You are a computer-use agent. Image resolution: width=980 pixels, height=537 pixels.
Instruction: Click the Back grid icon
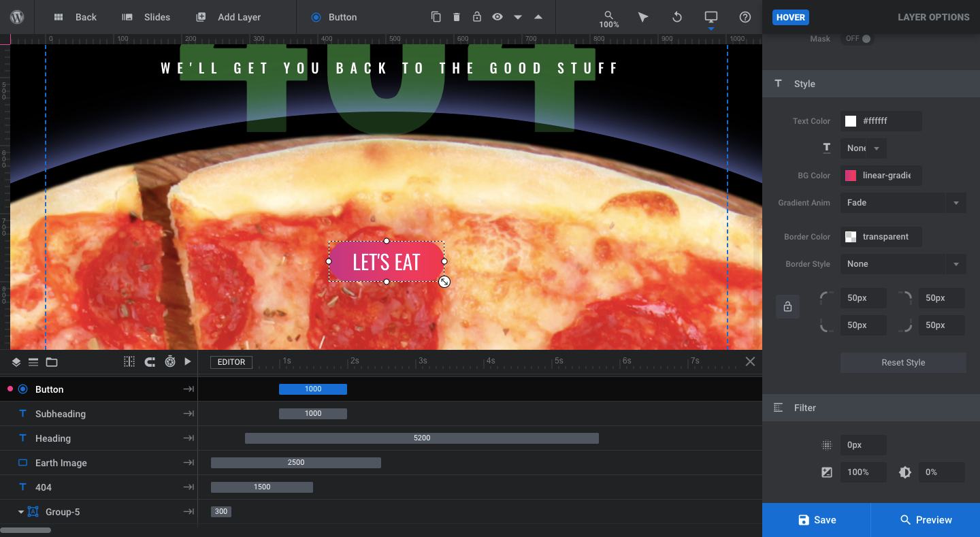(x=59, y=17)
